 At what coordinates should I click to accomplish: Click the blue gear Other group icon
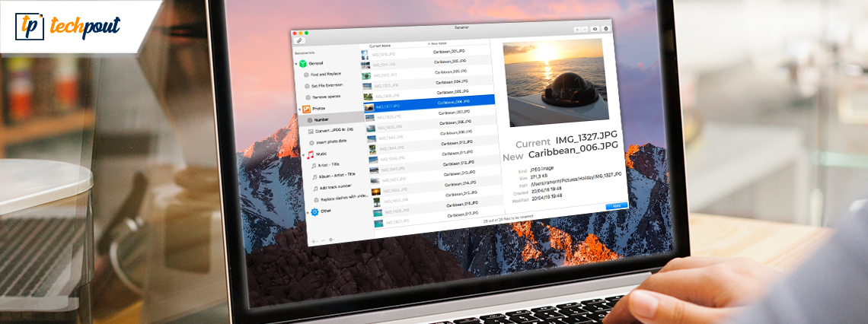tap(314, 211)
